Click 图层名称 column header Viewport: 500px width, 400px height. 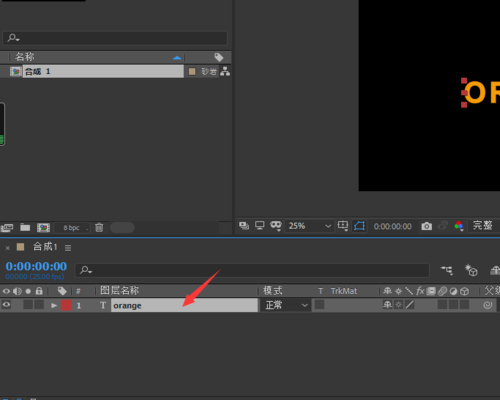point(120,291)
